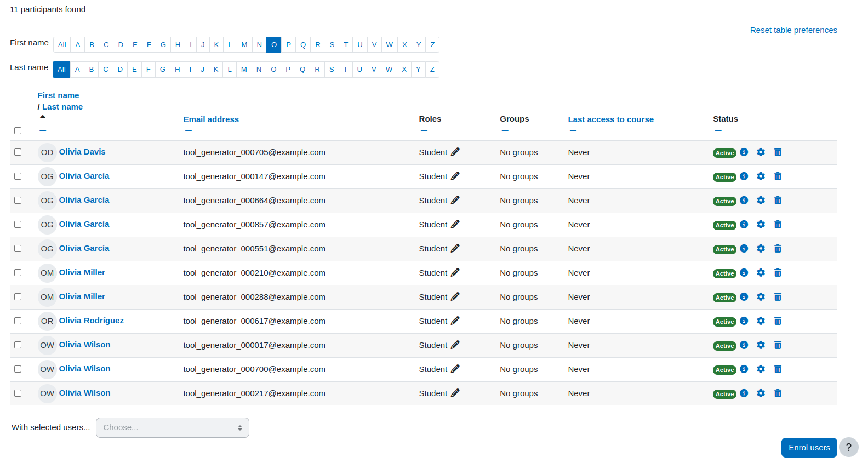
Task: Select Olivia Davis checkbox
Action: pyautogui.click(x=18, y=152)
